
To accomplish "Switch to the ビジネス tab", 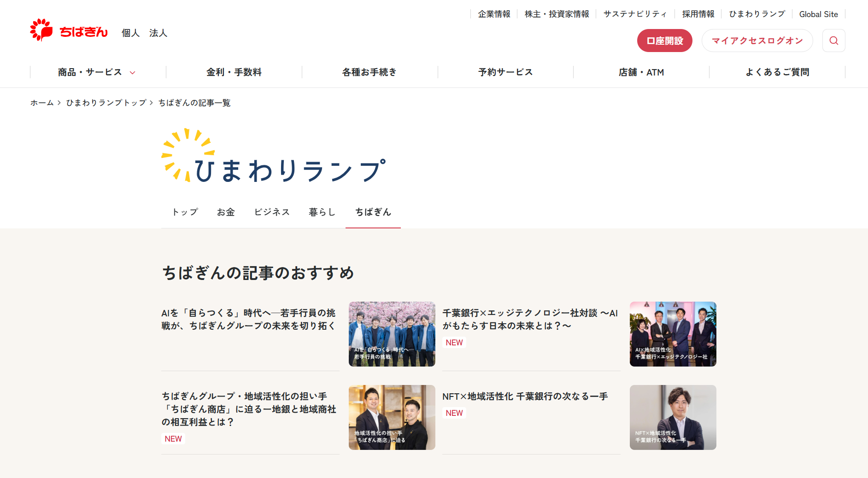I will [x=272, y=212].
